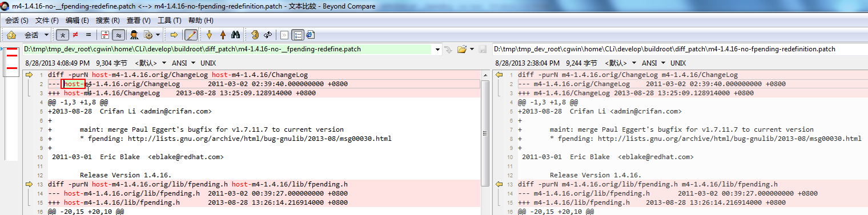
Task: Open right pane <默认> format dropdown
Action: (x=621, y=63)
